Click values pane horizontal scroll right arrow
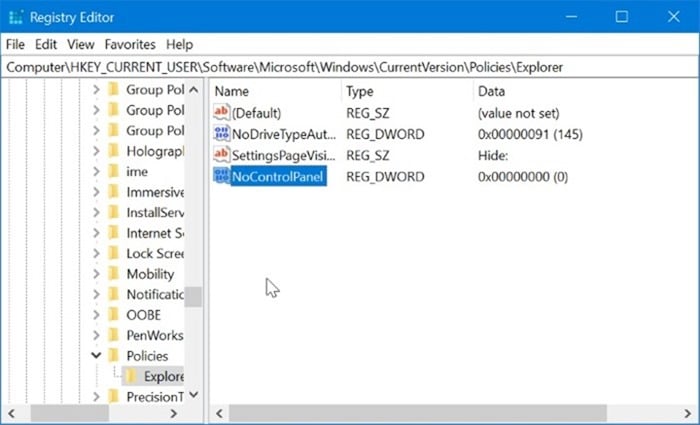Viewport: 700px width, 425px height. 688,413
